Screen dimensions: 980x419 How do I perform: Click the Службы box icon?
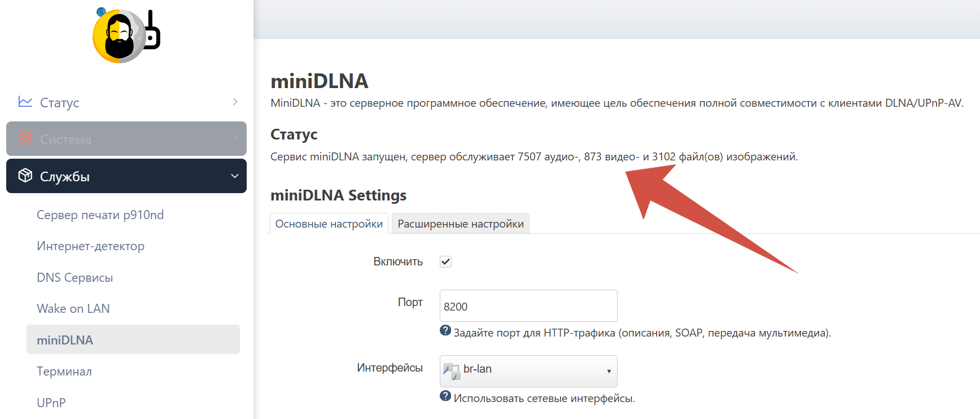tap(25, 176)
